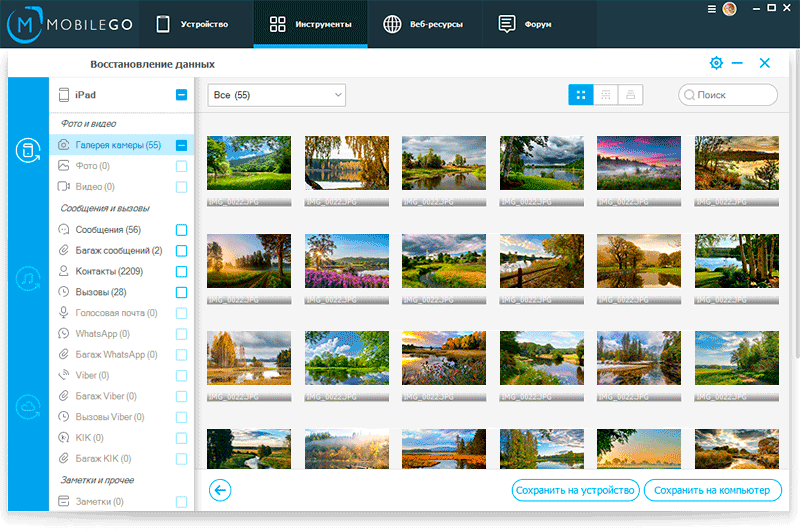Screen dimensions: 800x529
Task: Open the back arrow button
Action: click(221, 490)
